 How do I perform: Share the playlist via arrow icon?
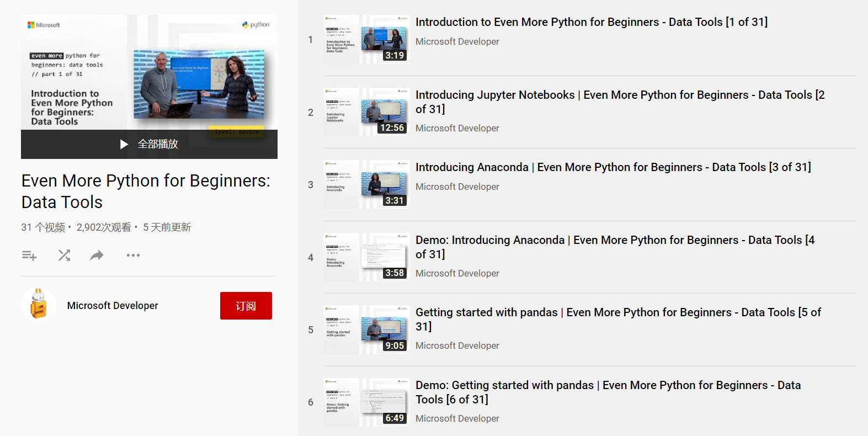pyautogui.click(x=97, y=255)
